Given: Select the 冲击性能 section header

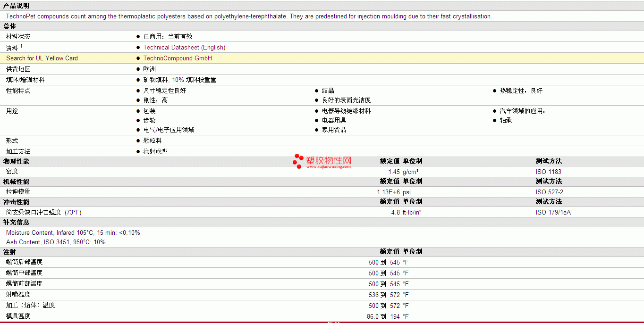Looking at the screenshot, I should [16, 202].
